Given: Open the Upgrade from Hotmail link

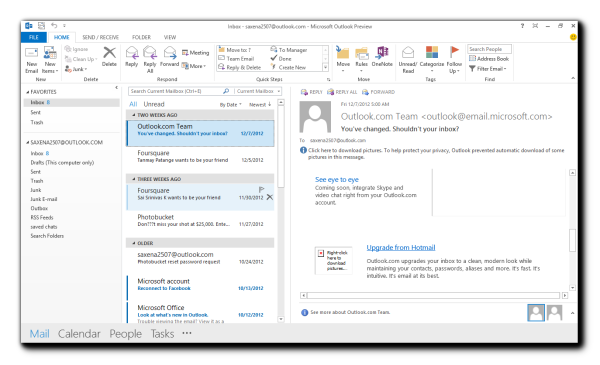Looking at the screenshot, I should pyautogui.click(x=401, y=248).
